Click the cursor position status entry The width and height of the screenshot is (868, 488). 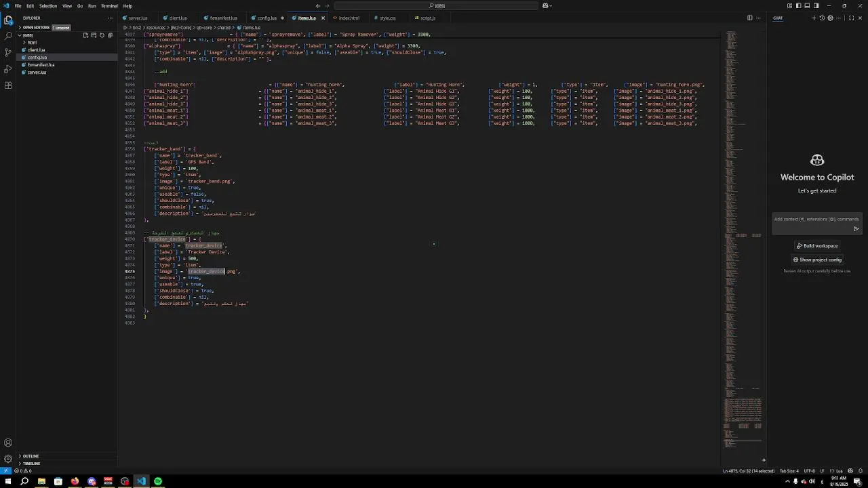(x=749, y=471)
